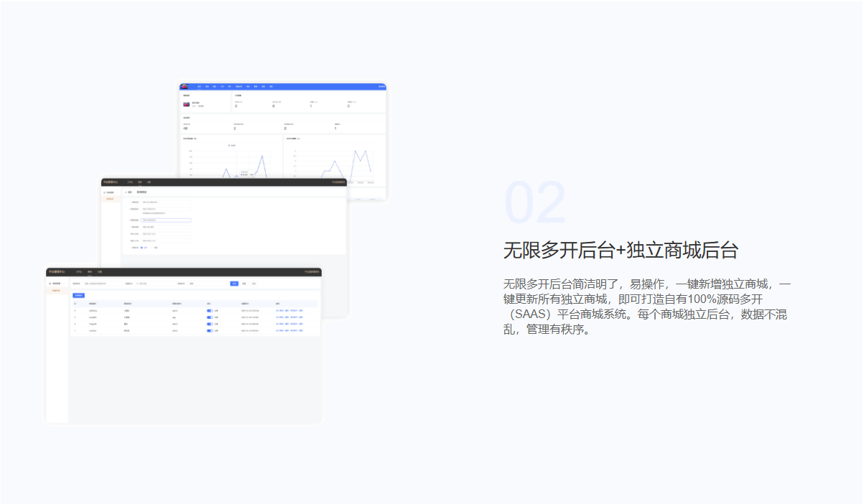This screenshot has height=504, width=864.
Task: Click the first action link in the first table row
Action: pos(279,311)
